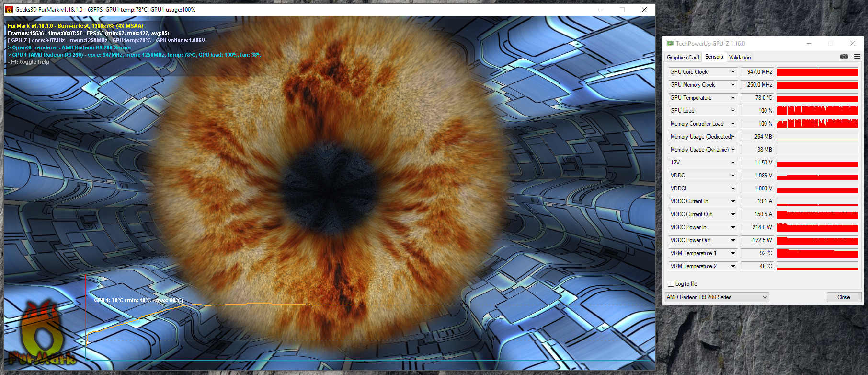Open the Memory Usage (Dedicated) dropdown
Screen dimensions: 868x375
733,137
